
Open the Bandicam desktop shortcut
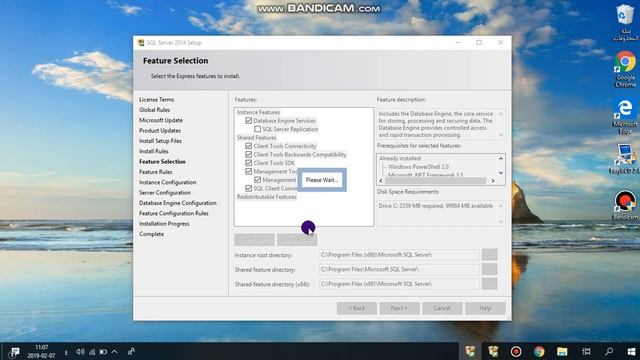pos(625,205)
